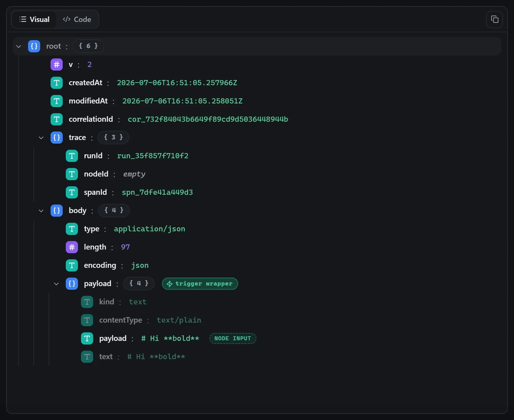Viewport: 514px width, 420px height.
Task: Click the text icon beside NODE INPUT payload
Action: (x=87, y=338)
